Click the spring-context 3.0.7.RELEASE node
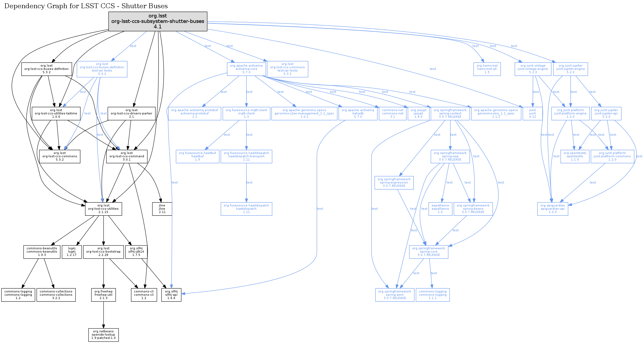 tap(450, 114)
